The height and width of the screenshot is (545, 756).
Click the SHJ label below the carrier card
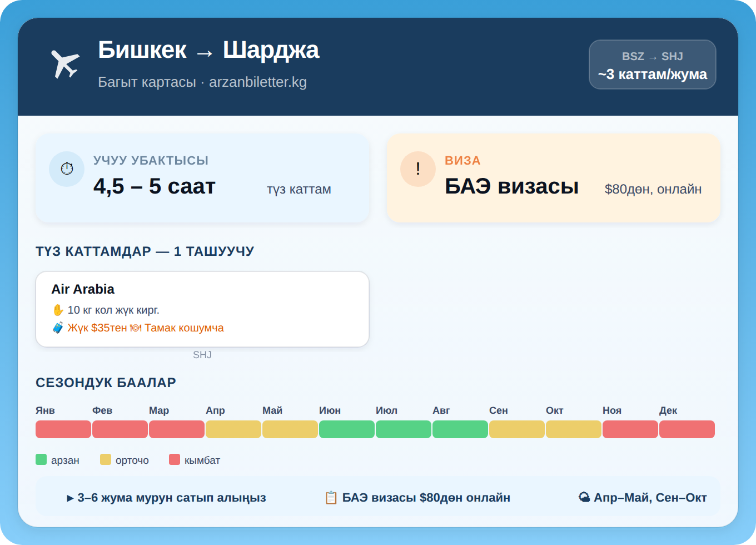[202, 354]
